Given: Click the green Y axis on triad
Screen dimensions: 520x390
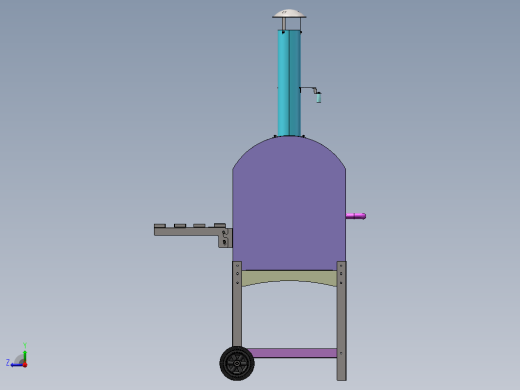Looking at the screenshot, I should pyautogui.click(x=25, y=353).
